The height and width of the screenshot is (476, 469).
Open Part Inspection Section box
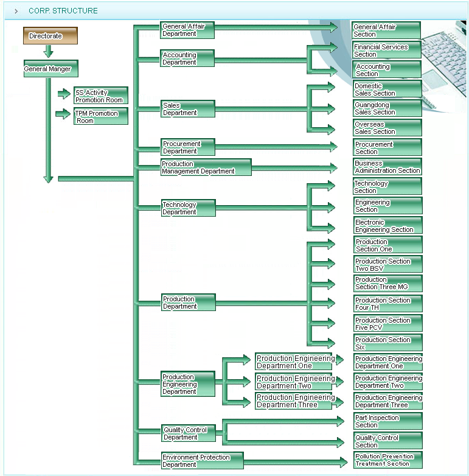click(387, 421)
